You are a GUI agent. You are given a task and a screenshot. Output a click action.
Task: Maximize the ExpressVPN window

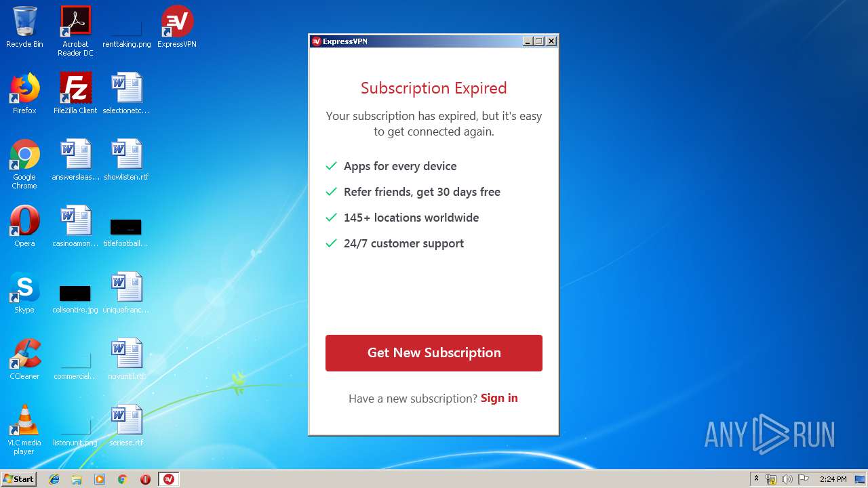point(539,41)
